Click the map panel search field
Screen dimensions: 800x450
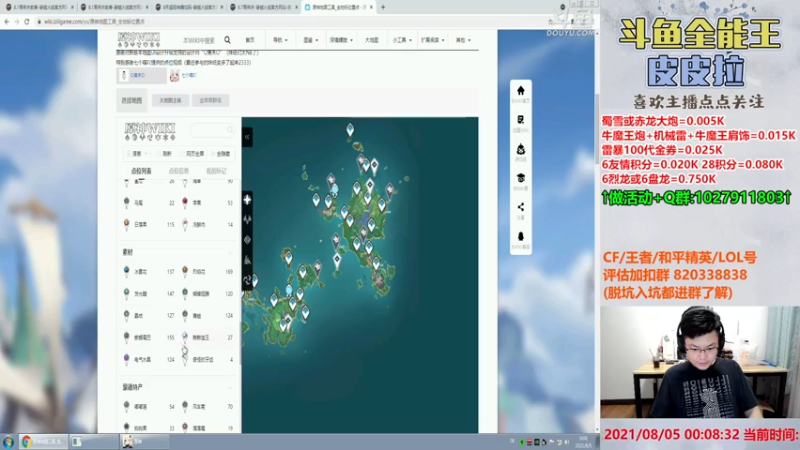213,130
